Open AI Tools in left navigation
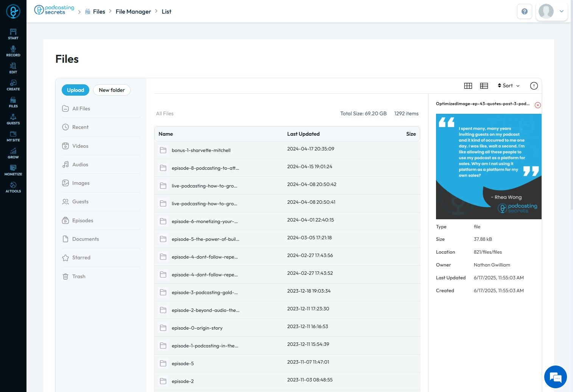The image size is (573, 392). [13, 187]
